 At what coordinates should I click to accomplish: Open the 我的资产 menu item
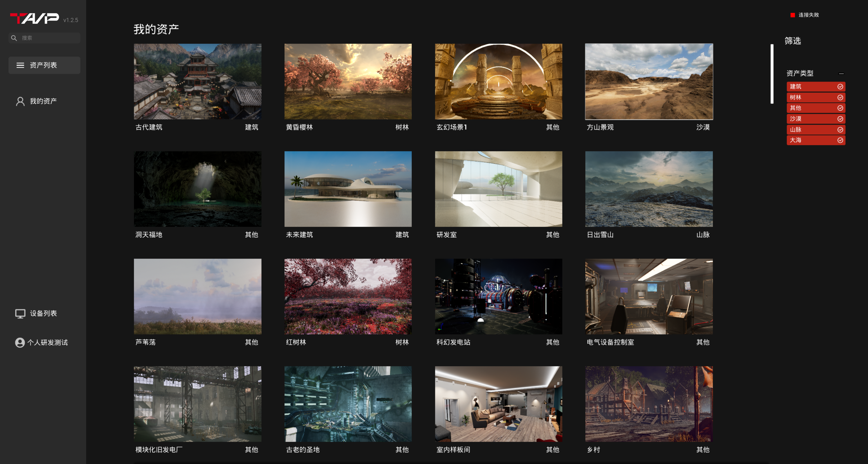pos(45,101)
